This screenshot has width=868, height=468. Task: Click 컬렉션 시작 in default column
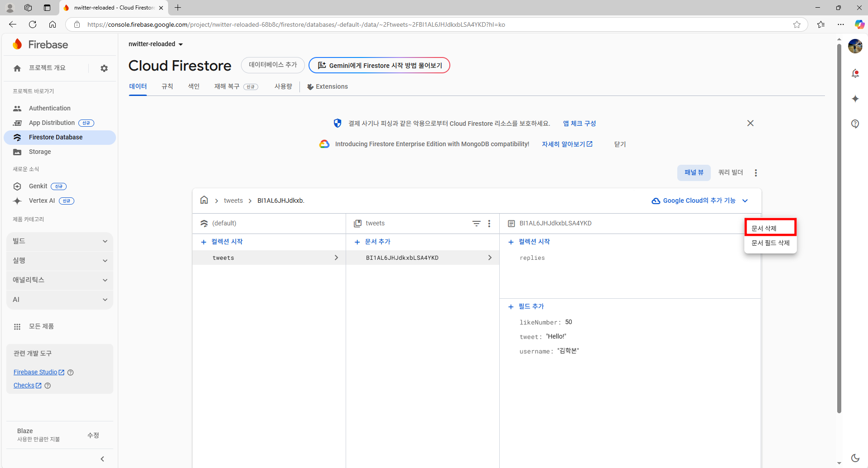click(x=222, y=242)
